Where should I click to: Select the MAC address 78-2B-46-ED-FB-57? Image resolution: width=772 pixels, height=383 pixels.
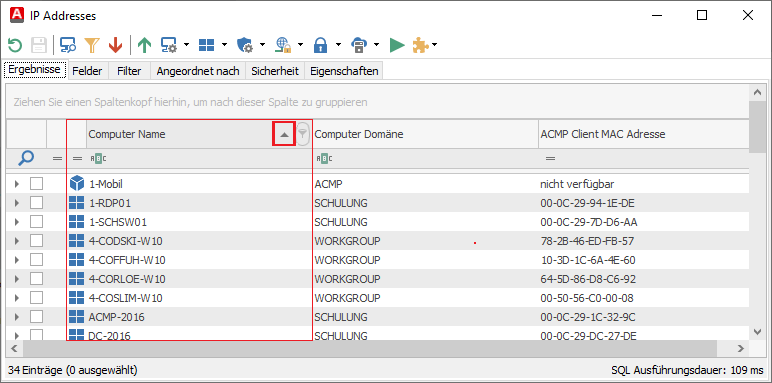[x=587, y=241]
